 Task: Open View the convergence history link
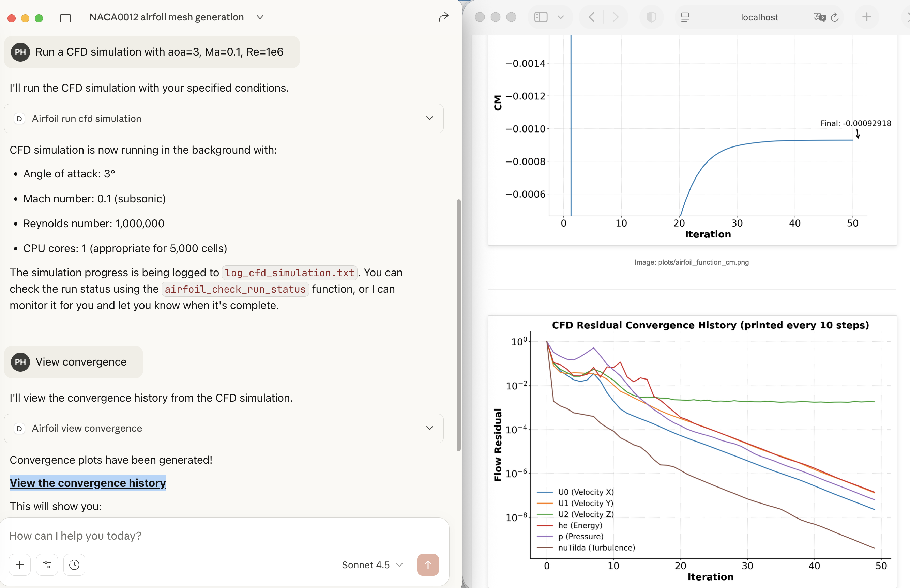(88, 483)
